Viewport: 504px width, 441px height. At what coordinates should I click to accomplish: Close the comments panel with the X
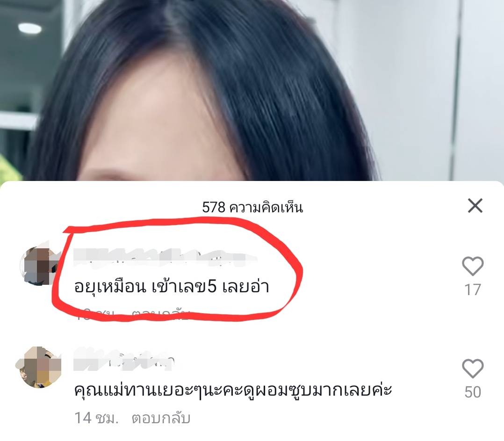point(475,206)
